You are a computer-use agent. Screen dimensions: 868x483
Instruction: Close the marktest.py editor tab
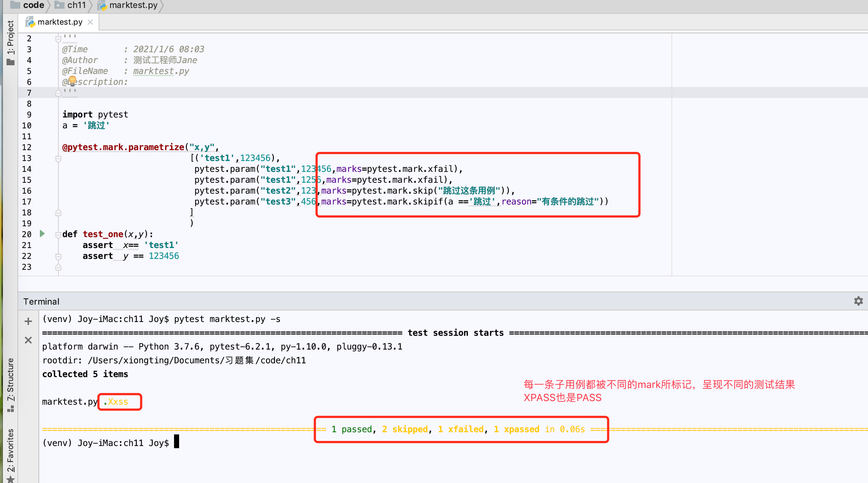[91, 22]
